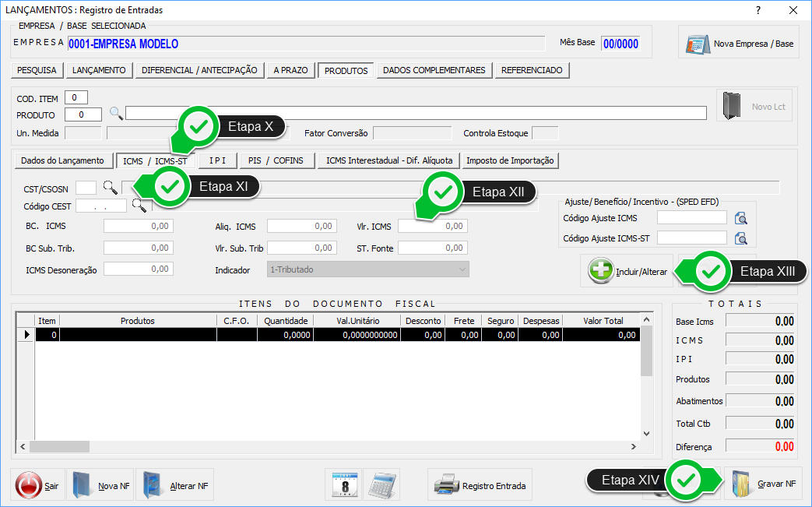
Task: Open the PIS / COFINS tab
Action: click(x=277, y=160)
